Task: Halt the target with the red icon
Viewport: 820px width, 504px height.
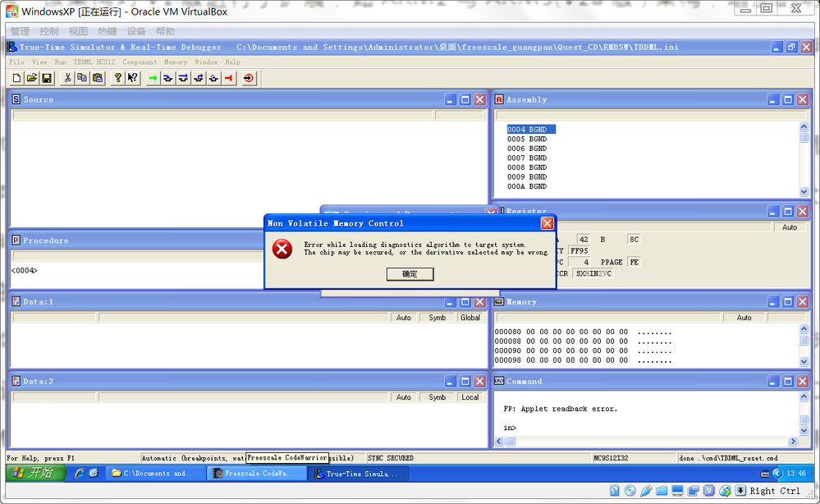Action: pos(228,79)
